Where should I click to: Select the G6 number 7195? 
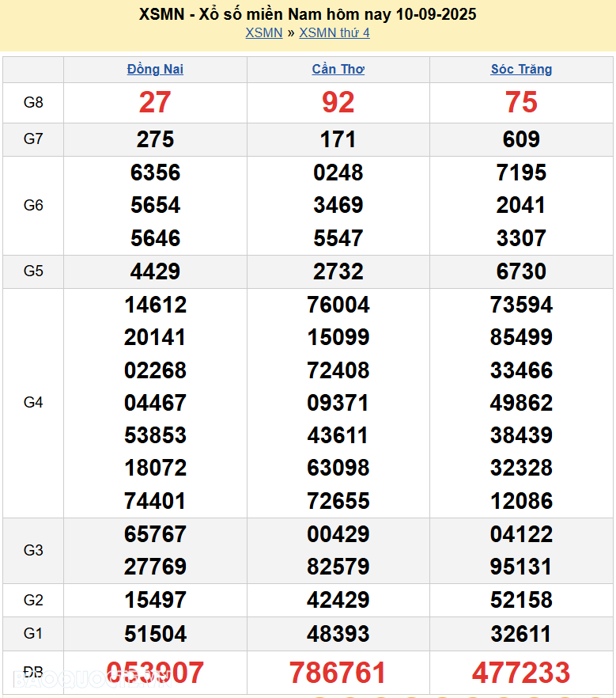tap(521, 173)
